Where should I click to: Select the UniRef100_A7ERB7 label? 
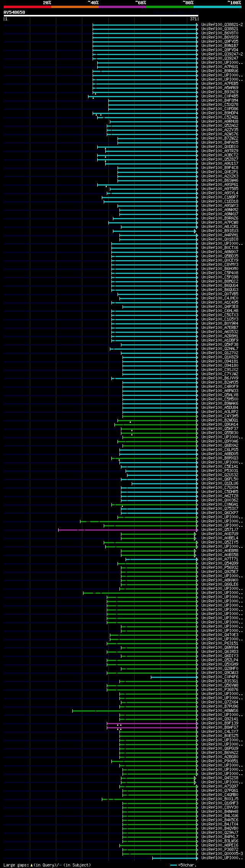tap(220, 327)
